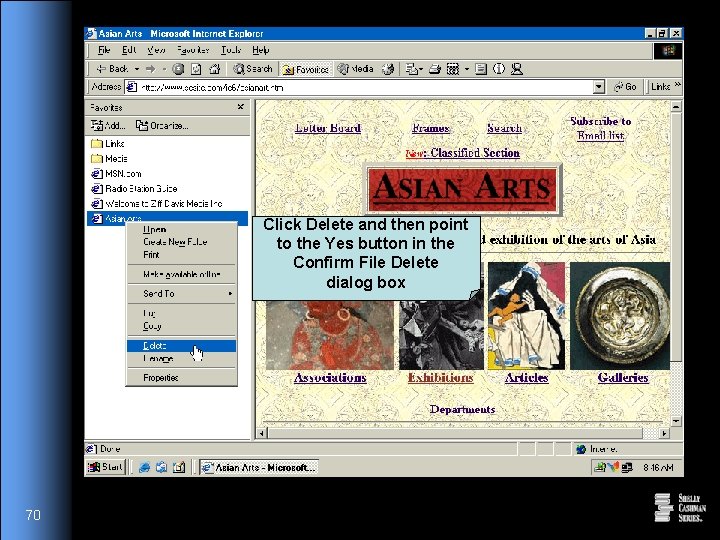The width and height of the screenshot is (720, 540).
Task: Click Add in the Favorites panel
Action: point(108,126)
